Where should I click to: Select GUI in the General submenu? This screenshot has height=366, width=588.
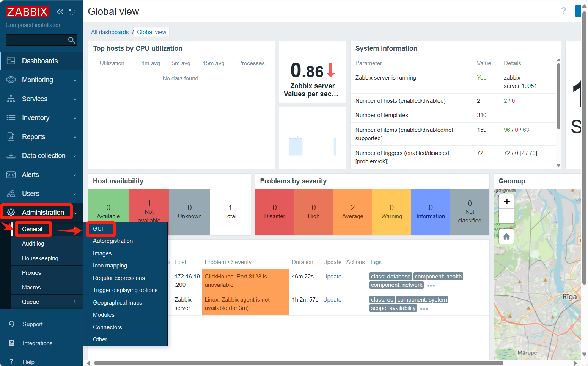98,229
